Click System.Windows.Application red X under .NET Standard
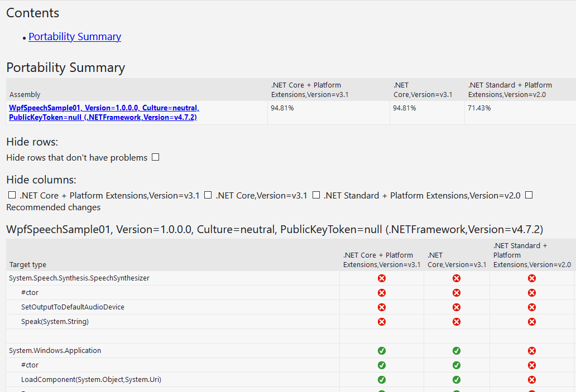Screen dimensions: 576x392 [x=532, y=351]
